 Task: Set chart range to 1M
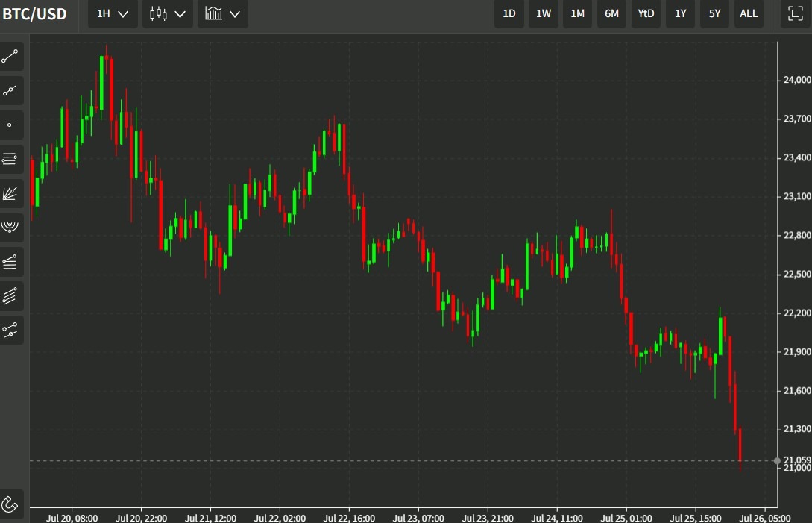(577, 13)
